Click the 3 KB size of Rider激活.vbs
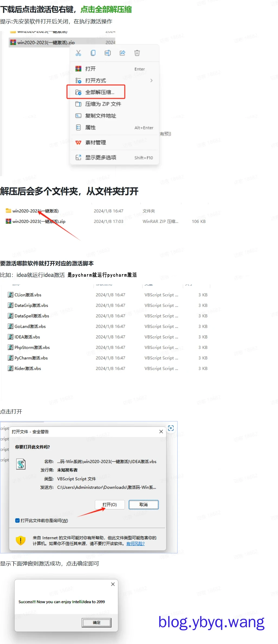Screen dimensions: 278x644 (x=203, y=368)
